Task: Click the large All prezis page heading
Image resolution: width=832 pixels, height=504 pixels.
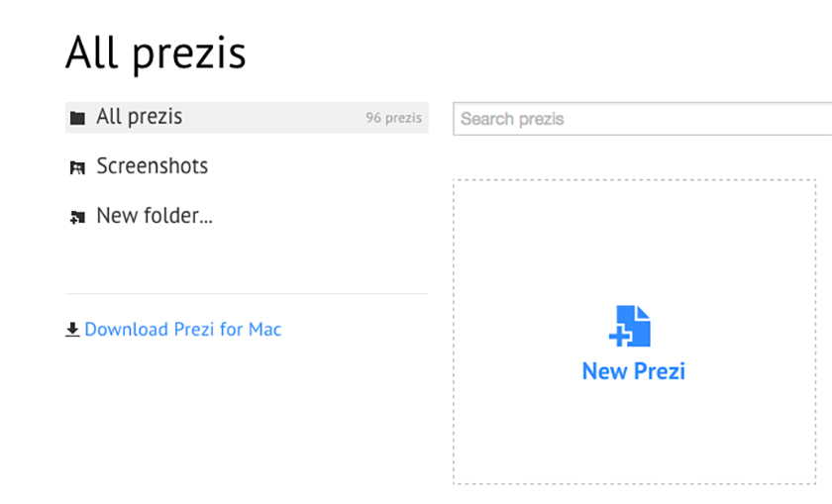Action: [156, 53]
